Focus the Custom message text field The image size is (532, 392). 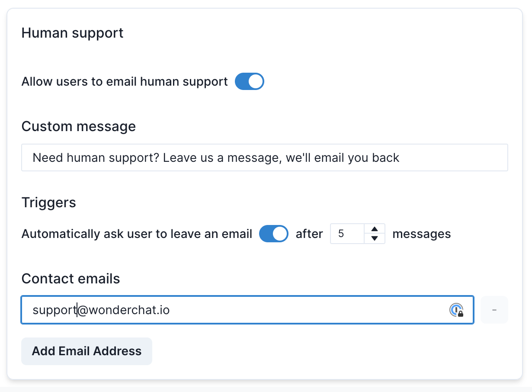(x=264, y=157)
